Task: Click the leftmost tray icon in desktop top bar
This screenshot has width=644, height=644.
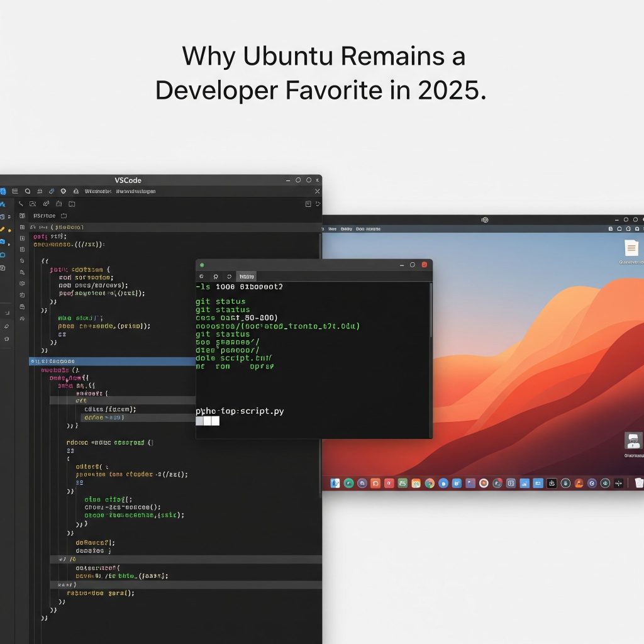Action: click(610, 229)
